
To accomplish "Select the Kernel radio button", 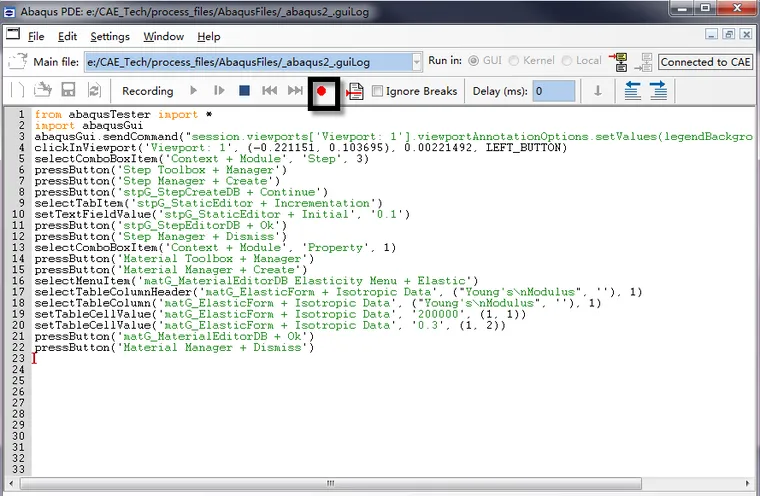I will [514, 61].
